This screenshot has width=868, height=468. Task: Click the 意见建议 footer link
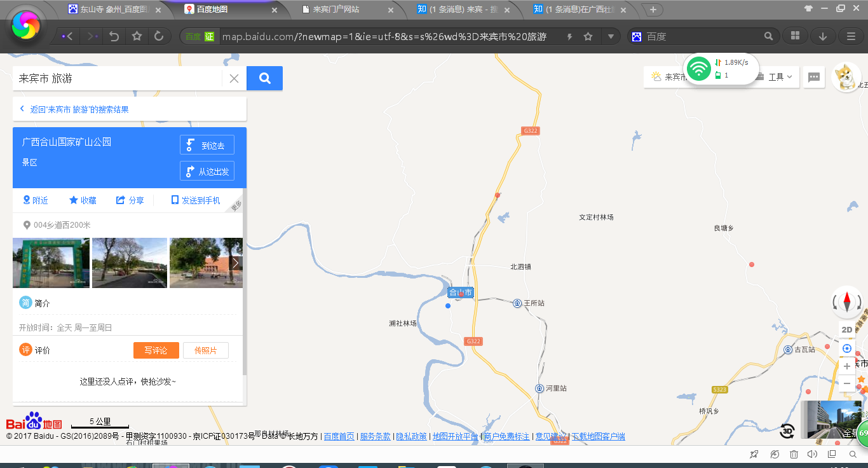click(x=550, y=436)
